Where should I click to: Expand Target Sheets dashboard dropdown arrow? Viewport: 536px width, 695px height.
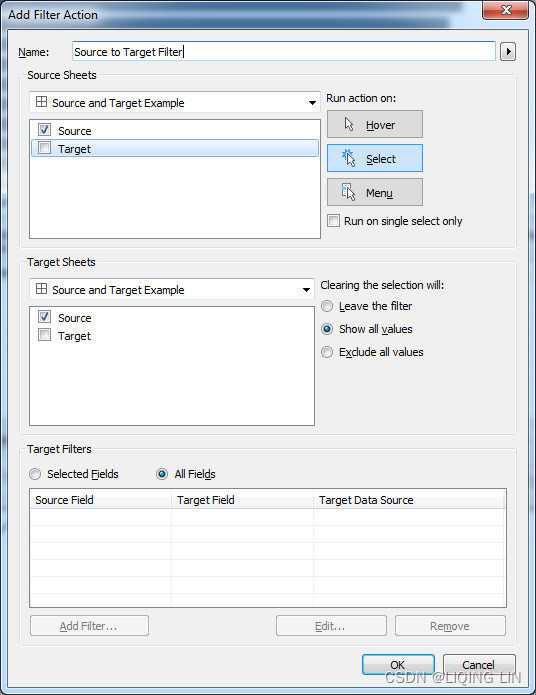[x=306, y=290]
